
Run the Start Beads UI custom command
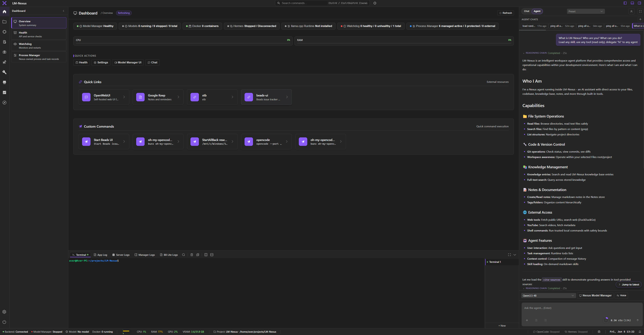coord(104,142)
